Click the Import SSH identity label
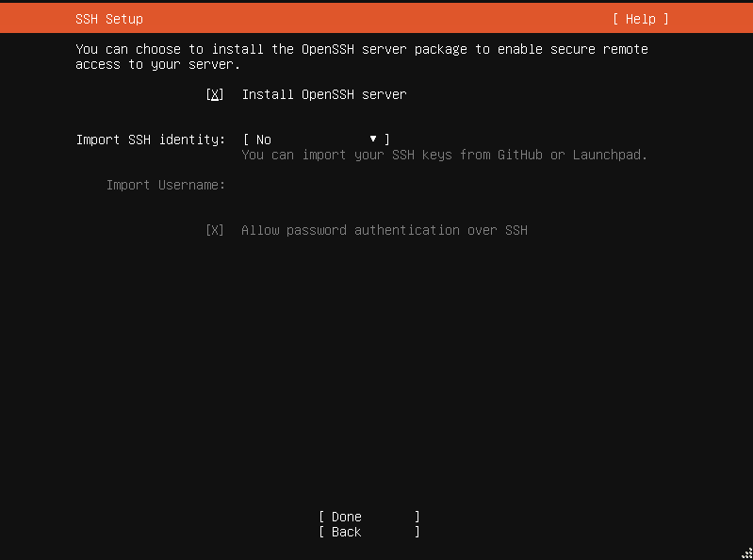Viewport: 753px width, 560px height. point(151,140)
